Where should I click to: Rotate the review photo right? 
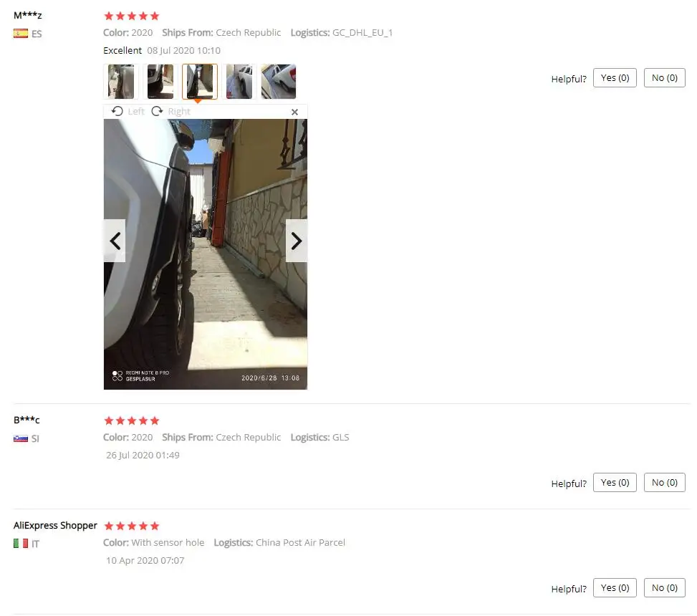point(170,111)
